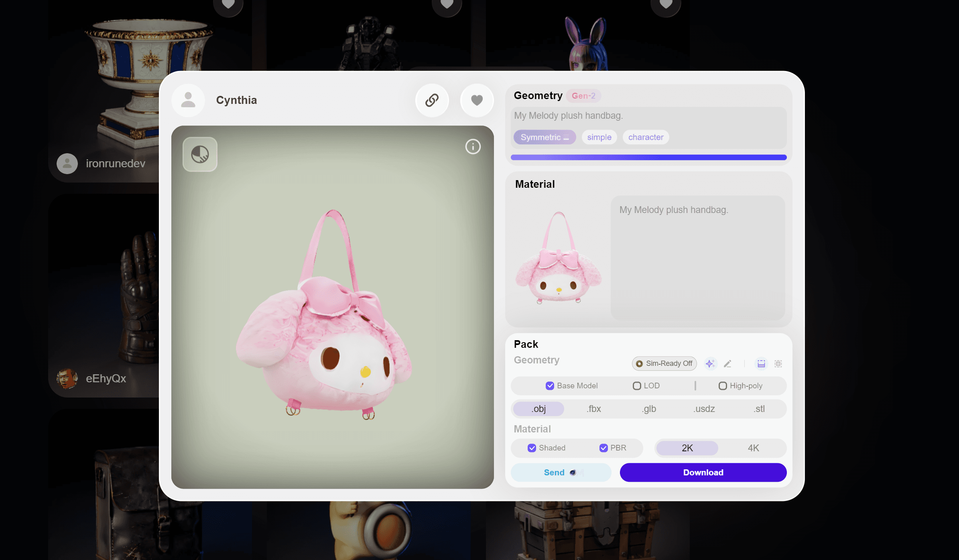Screen dimensions: 959x560
Task: Like the ironrunedev vase card
Action: coord(228,5)
